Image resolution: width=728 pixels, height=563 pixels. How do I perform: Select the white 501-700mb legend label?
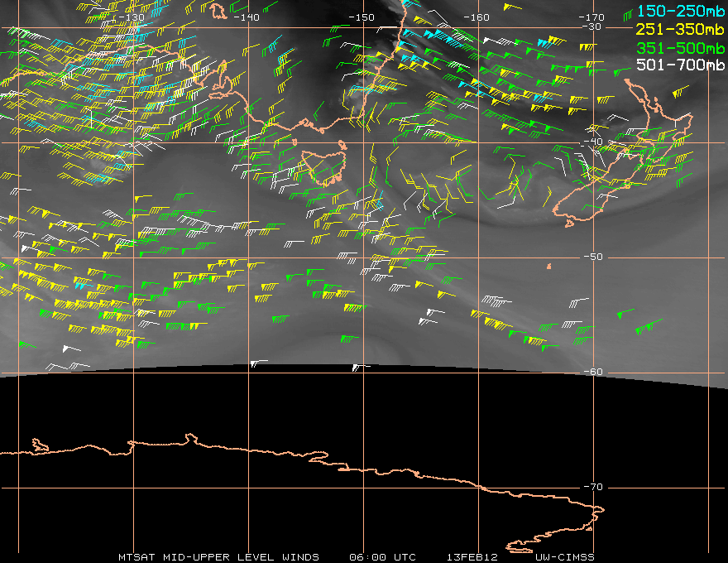(x=678, y=65)
